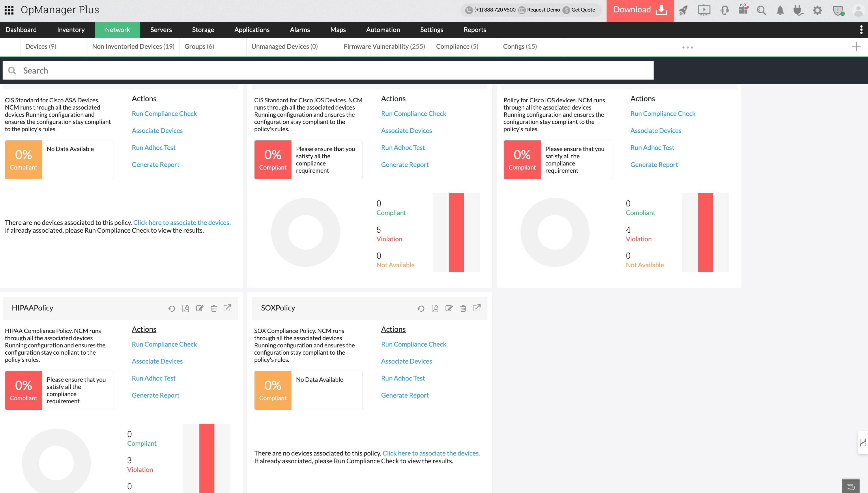Refresh the SOXPolicy card
The height and width of the screenshot is (493, 868).
coord(421,308)
